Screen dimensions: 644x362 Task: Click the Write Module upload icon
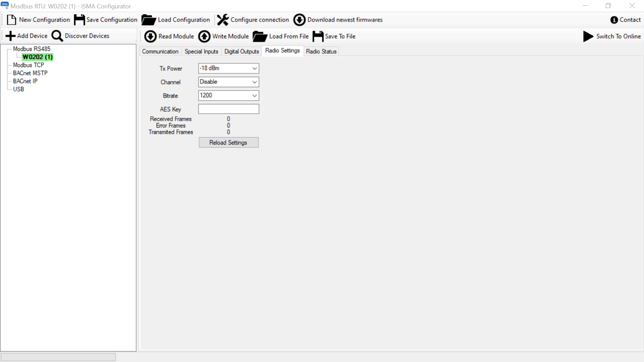click(204, 36)
